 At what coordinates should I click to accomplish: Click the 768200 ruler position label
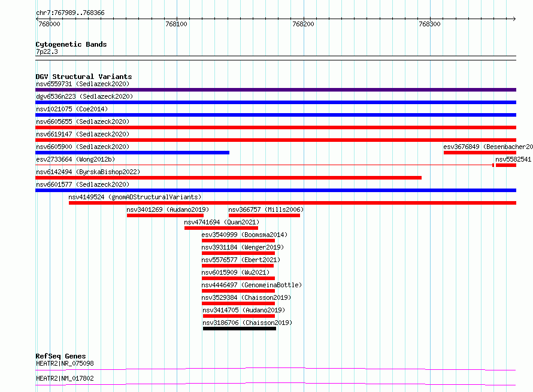[303, 24]
